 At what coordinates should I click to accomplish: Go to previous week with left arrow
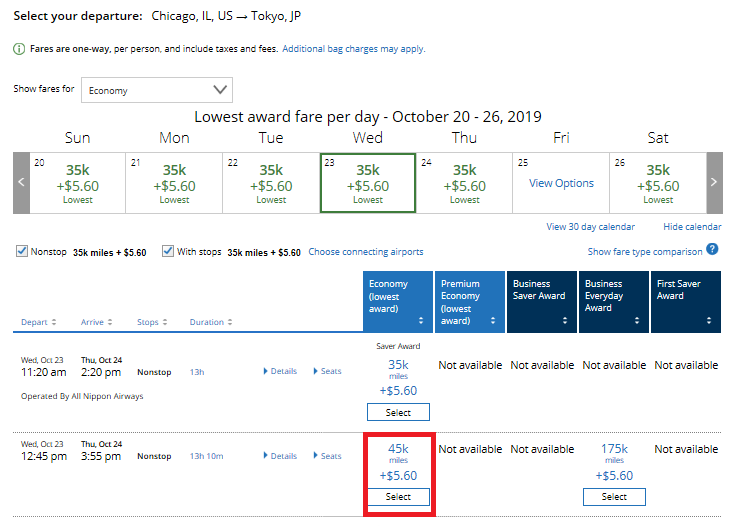[21, 183]
